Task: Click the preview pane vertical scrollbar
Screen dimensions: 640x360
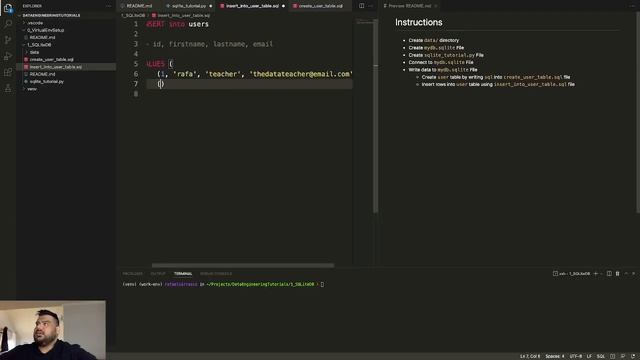Action: coord(638,112)
